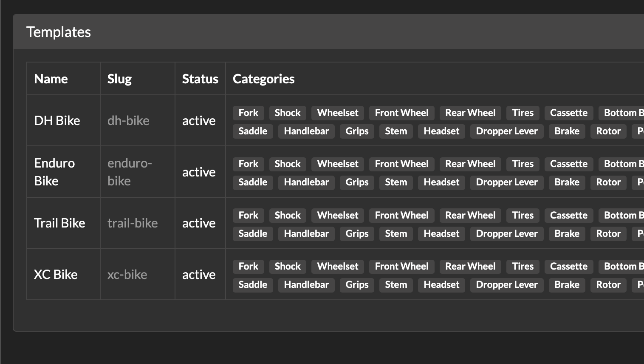Click the Trail Bike template name

59,223
